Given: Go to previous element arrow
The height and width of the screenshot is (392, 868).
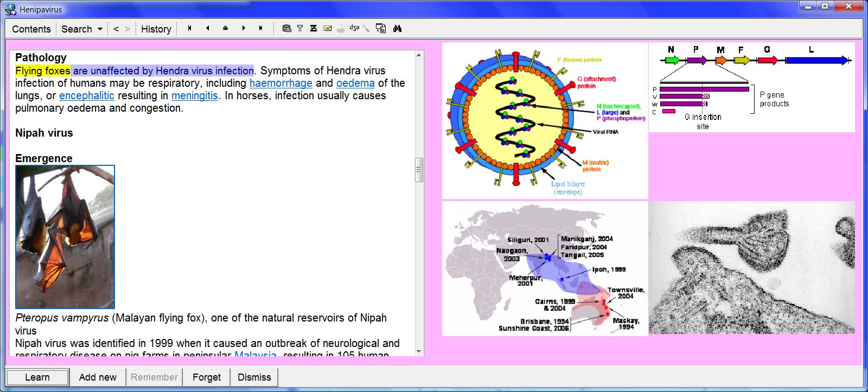Looking at the screenshot, I should click(x=207, y=28).
